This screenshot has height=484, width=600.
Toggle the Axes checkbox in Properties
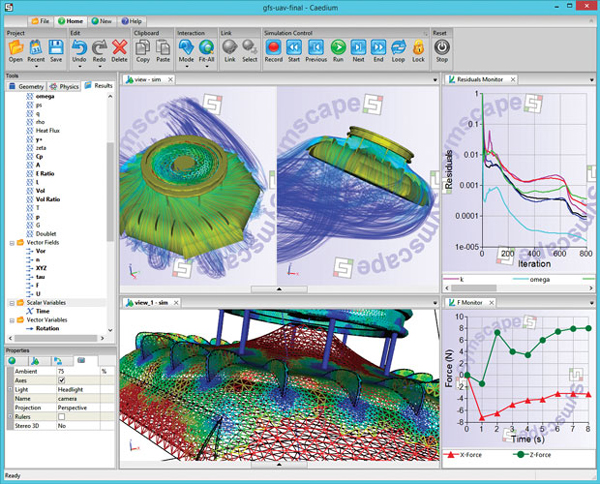pyautogui.click(x=61, y=380)
